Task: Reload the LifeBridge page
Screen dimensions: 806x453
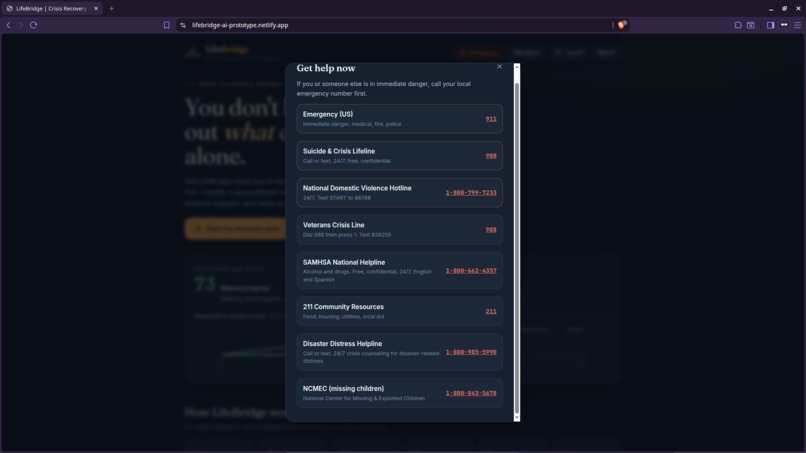Action: [33, 25]
